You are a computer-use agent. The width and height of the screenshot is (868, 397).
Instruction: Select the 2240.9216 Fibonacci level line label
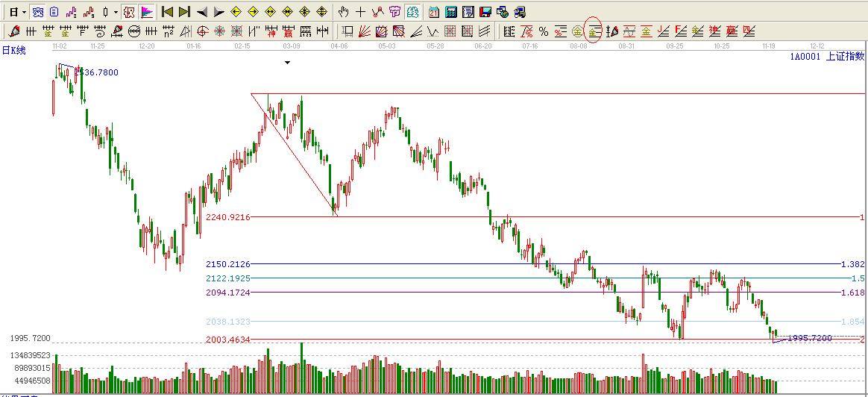point(228,217)
